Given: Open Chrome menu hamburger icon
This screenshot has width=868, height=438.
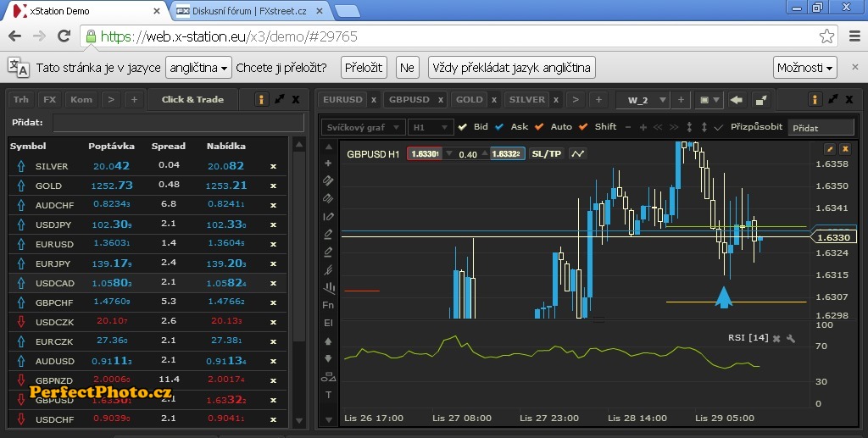Looking at the screenshot, I should click(854, 36).
